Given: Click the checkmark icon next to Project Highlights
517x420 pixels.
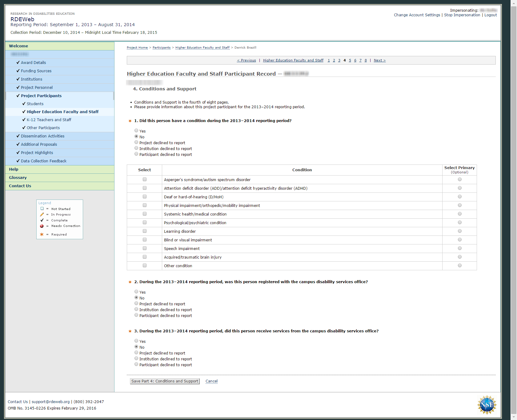Looking at the screenshot, I should point(18,153).
